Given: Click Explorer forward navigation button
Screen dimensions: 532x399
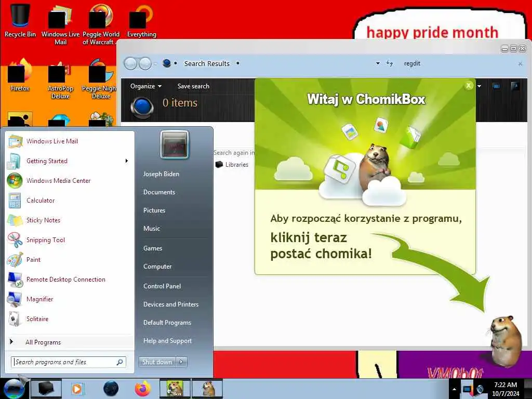Looking at the screenshot, I should point(145,63).
